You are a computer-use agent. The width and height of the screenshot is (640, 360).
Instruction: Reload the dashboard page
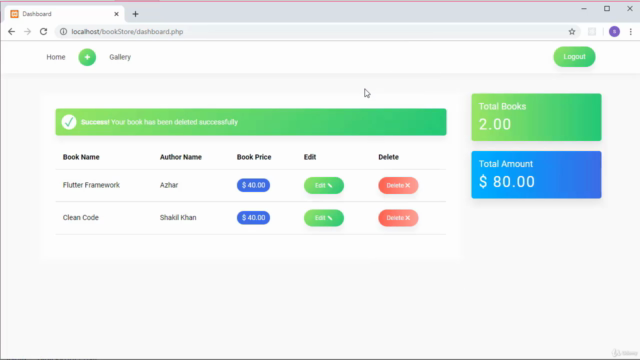(43, 31)
